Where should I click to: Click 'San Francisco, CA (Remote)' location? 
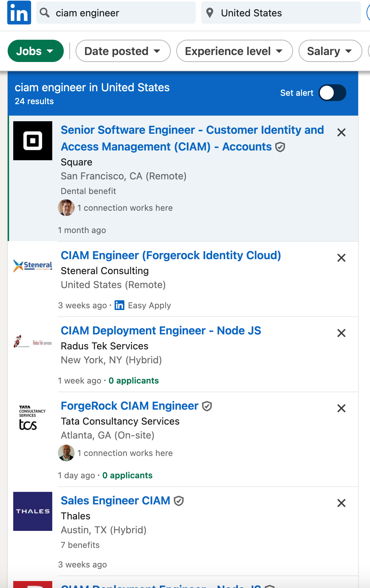click(x=124, y=176)
